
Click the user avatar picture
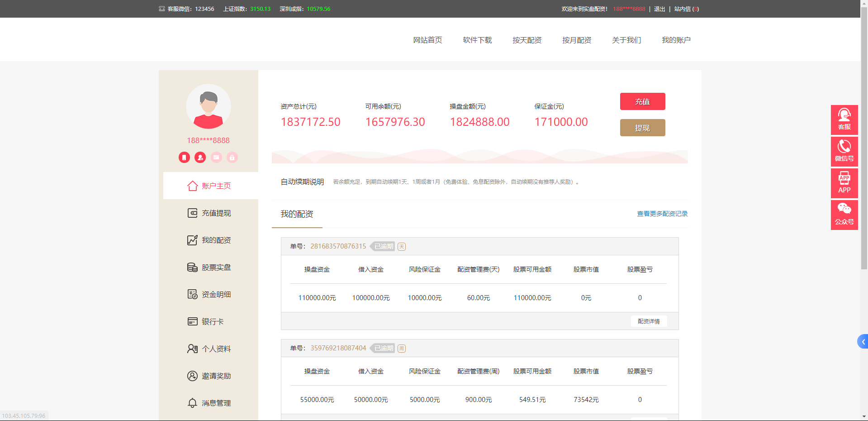coord(209,107)
